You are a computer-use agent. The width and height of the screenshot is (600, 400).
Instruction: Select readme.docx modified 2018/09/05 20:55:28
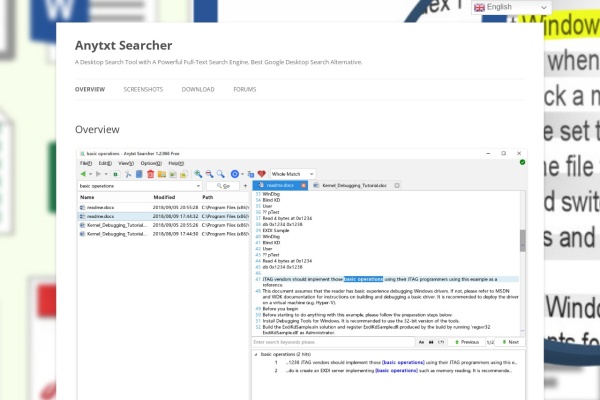pyautogui.click(x=164, y=207)
